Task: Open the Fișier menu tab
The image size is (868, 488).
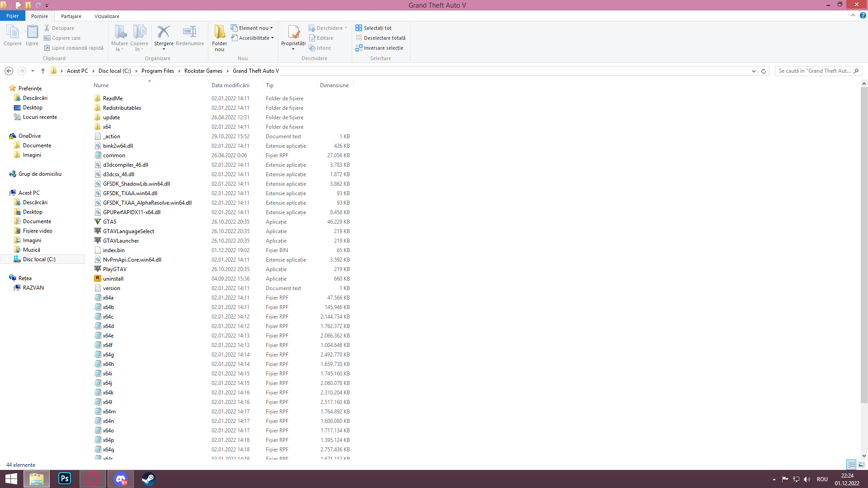Action: point(13,16)
